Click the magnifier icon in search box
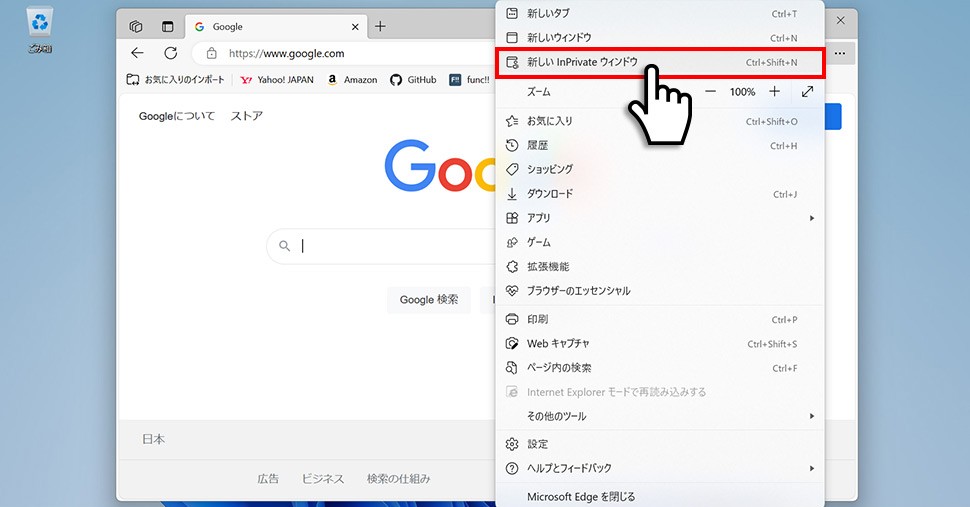Image resolution: width=970 pixels, height=507 pixels. coord(285,246)
